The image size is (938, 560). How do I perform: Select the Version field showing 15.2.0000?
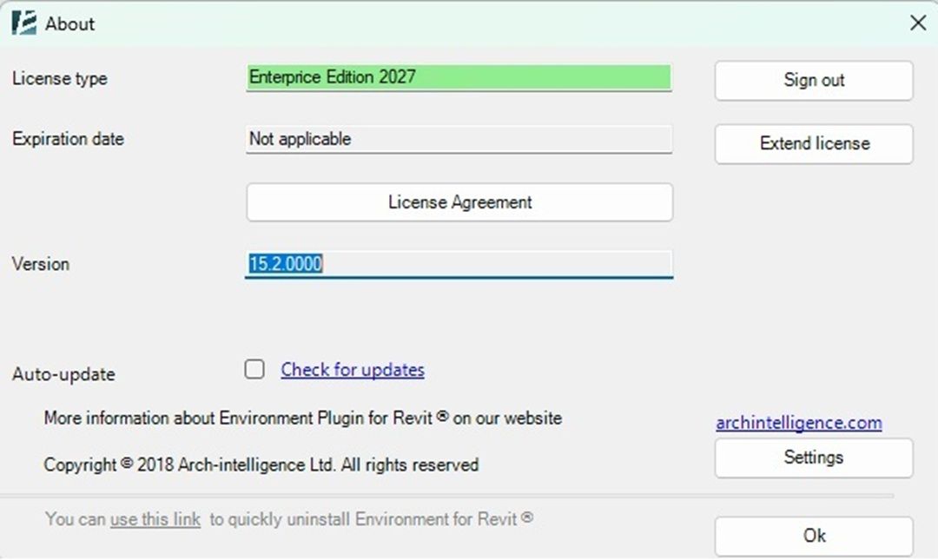[x=459, y=264]
